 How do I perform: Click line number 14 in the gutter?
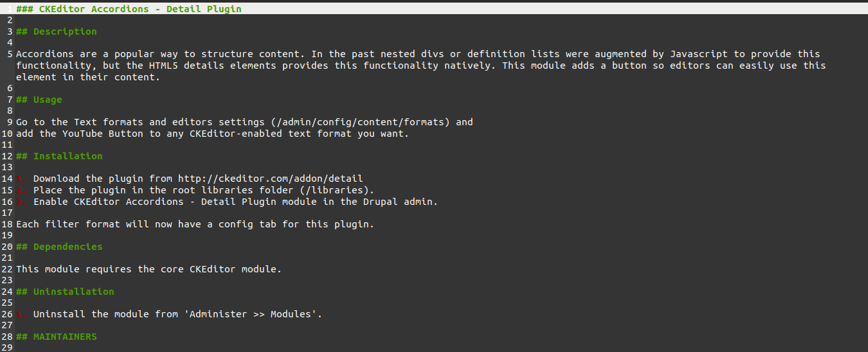7,179
